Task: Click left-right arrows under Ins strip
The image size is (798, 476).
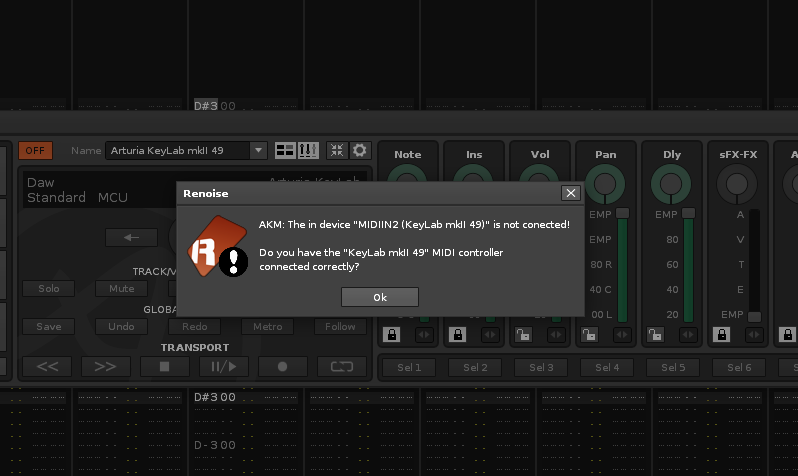Action: point(490,334)
